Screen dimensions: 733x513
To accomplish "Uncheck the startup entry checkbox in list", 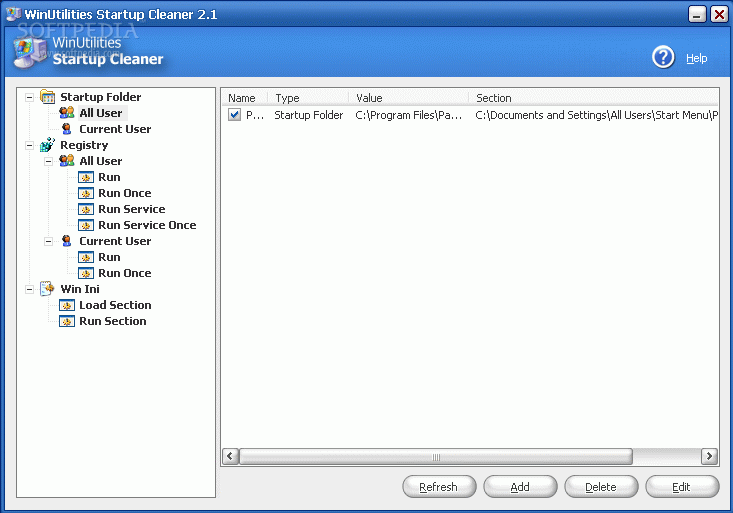I will 234,115.
